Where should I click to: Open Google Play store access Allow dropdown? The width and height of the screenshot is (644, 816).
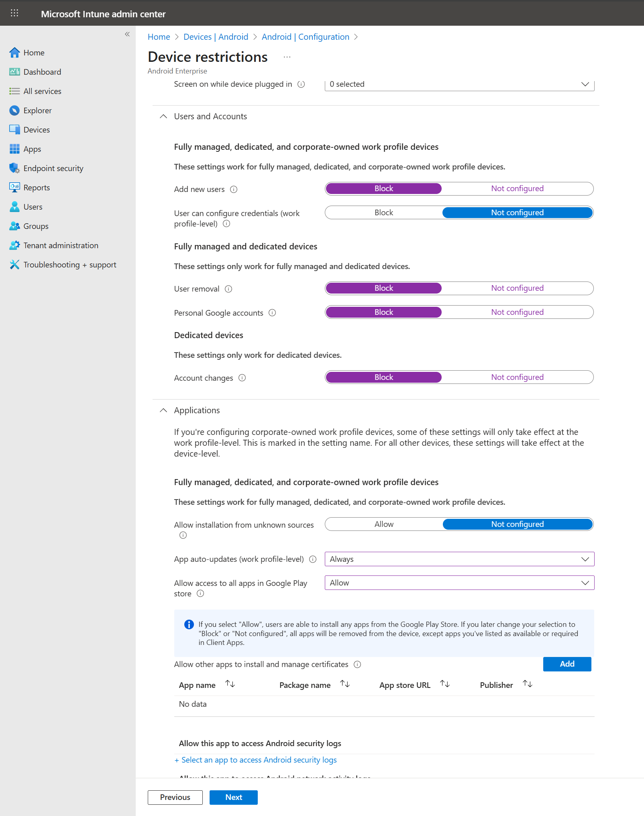(x=459, y=583)
